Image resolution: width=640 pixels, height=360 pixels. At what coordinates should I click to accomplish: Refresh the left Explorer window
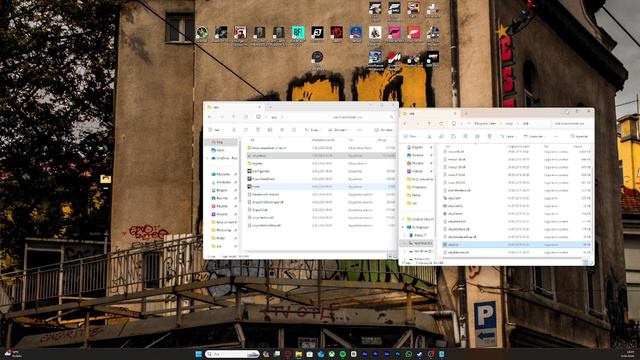[x=246, y=117]
